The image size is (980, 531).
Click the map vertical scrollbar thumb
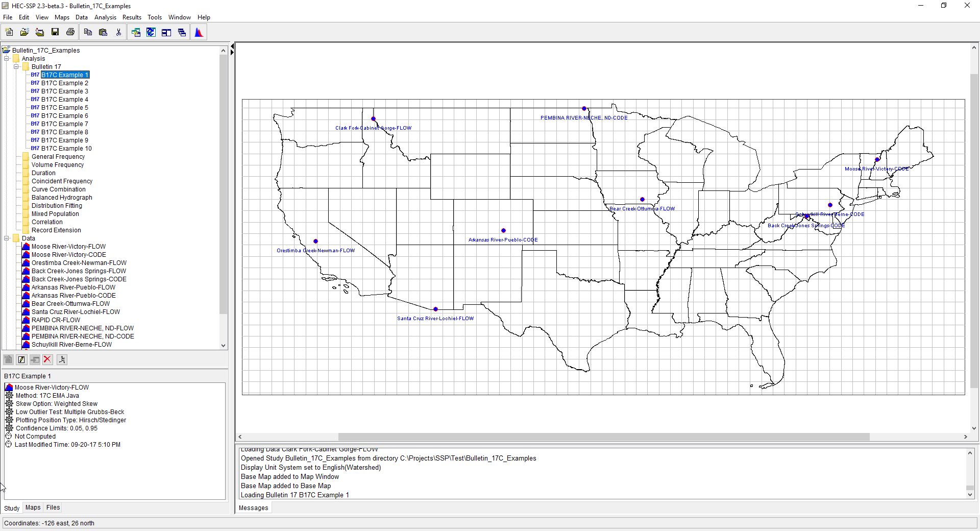pos(974,231)
